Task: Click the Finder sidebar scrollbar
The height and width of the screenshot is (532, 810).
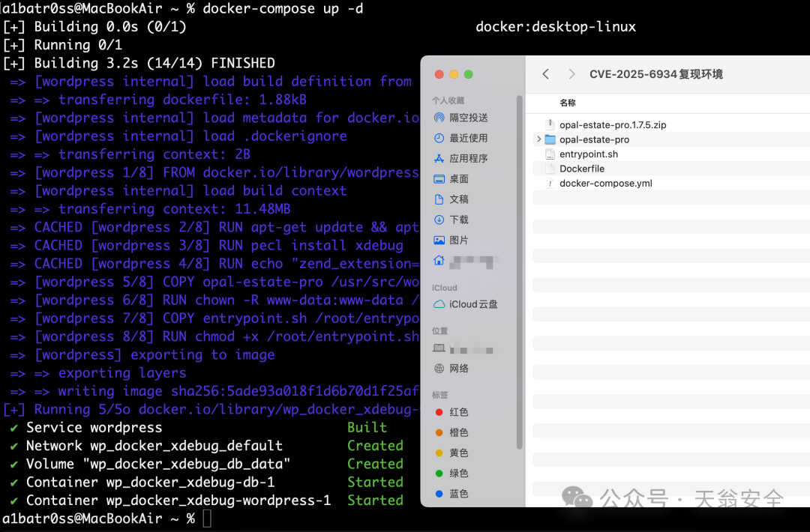Action: [x=519, y=272]
